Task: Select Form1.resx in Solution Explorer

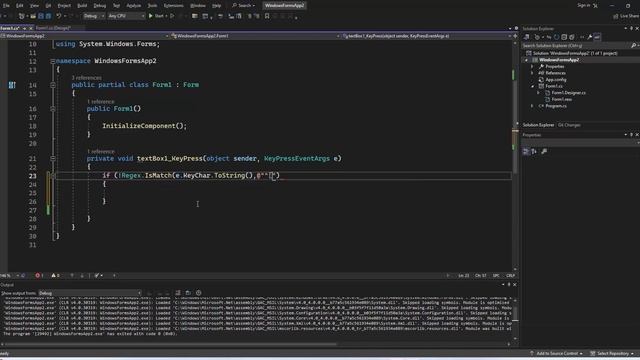Action: click(561, 99)
